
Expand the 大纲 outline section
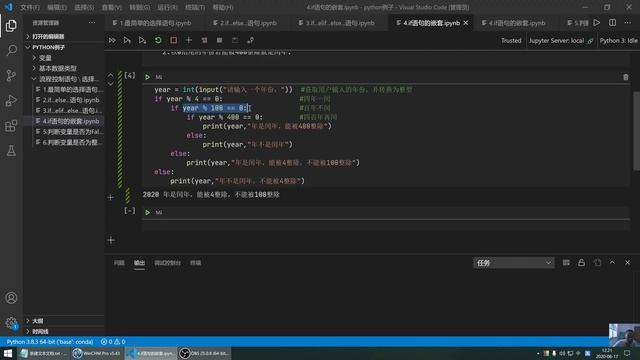click(64, 321)
